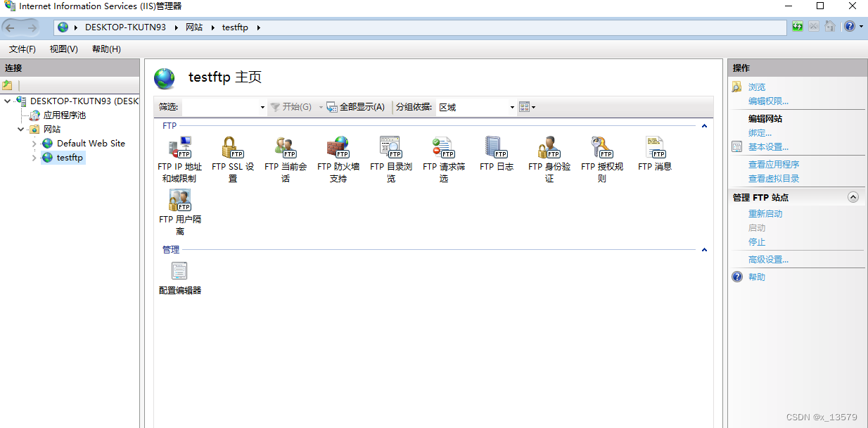Open FTP IP 地址和域限制 feature
This screenshot has width=868, height=428.
tap(179, 160)
